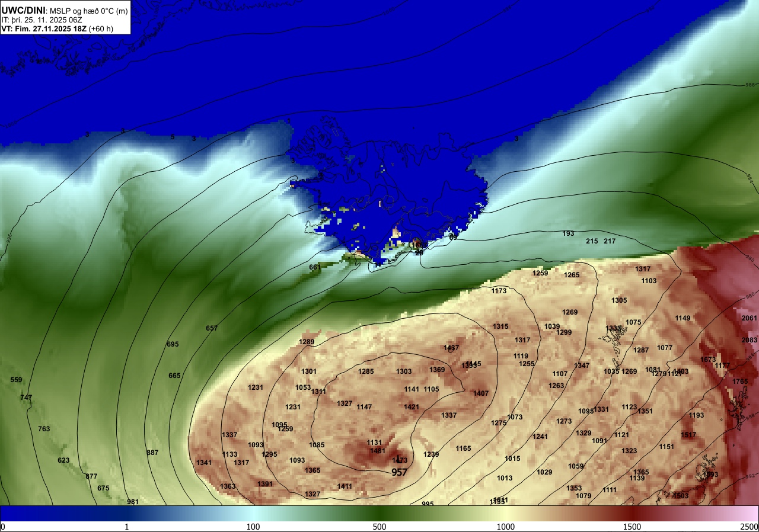Click the map value 1165

tap(463, 448)
